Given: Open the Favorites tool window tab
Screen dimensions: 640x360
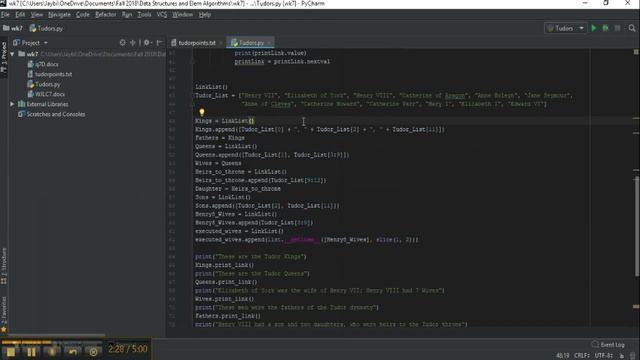Looking at the screenshot, I should [x=4, y=314].
